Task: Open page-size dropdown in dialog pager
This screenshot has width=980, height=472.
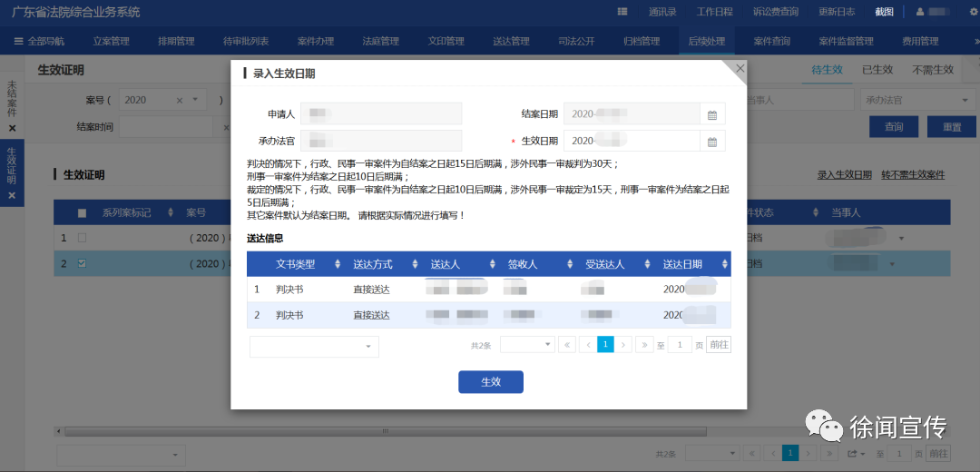Action: [x=527, y=344]
